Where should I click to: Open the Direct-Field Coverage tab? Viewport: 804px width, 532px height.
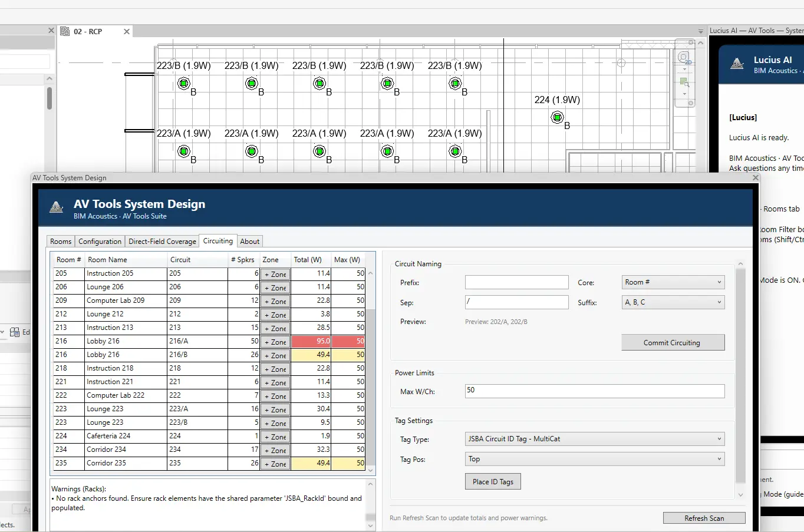point(162,242)
